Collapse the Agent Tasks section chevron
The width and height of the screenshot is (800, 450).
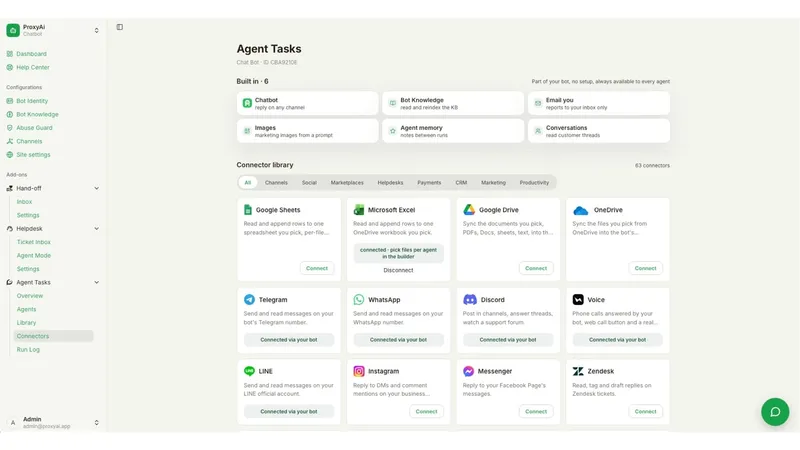coord(96,282)
